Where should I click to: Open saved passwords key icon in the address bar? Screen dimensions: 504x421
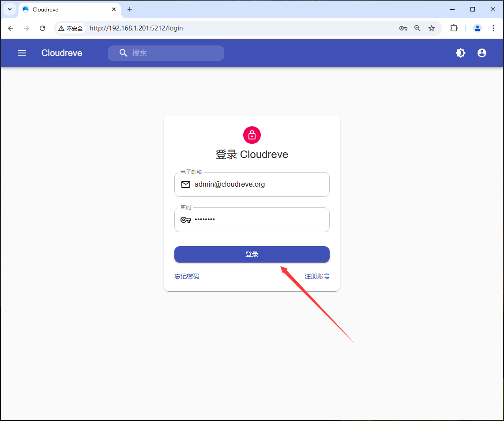(x=403, y=28)
